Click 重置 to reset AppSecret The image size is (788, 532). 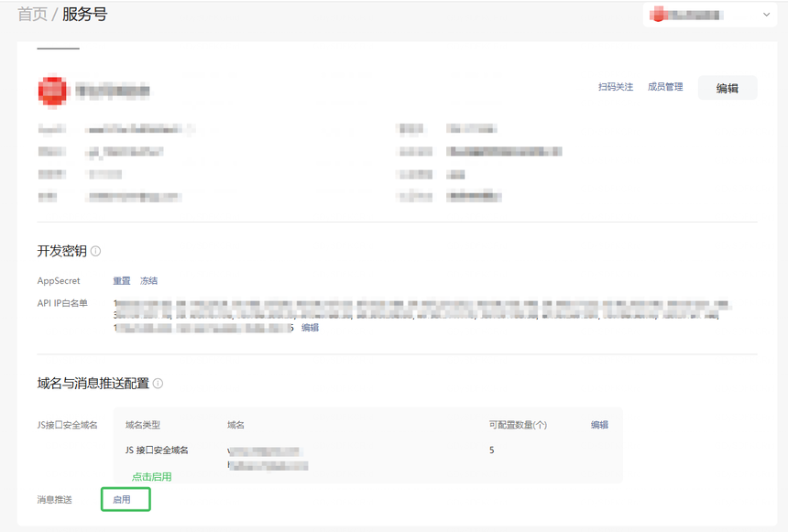point(122,281)
